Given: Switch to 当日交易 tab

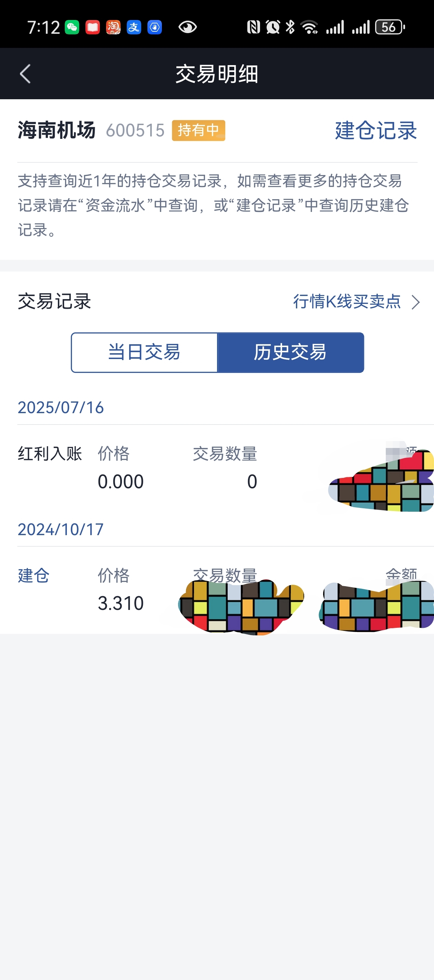Looking at the screenshot, I should click(x=144, y=352).
